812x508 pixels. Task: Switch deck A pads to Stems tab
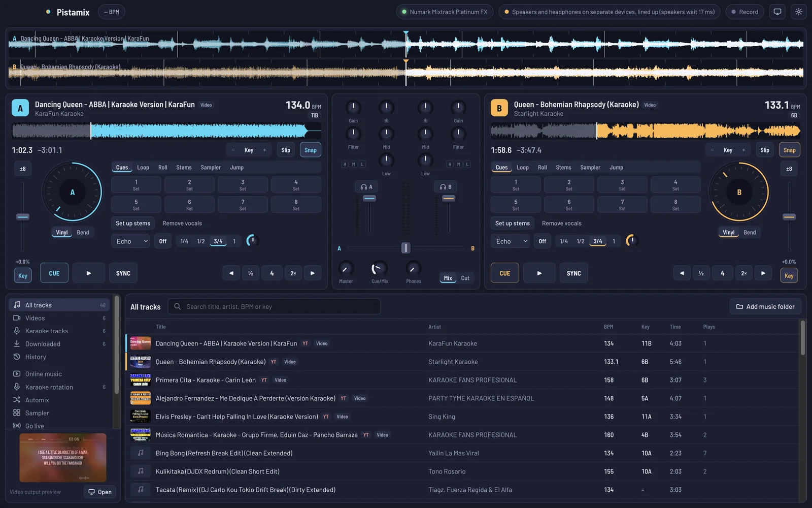(184, 168)
